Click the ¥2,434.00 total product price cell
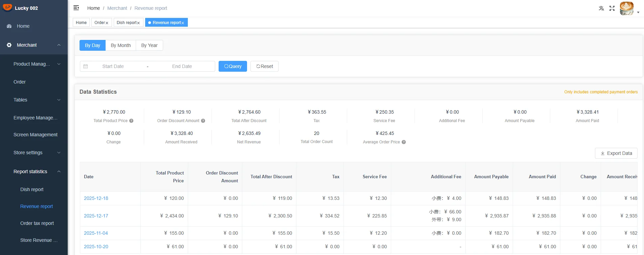 [164, 216]
